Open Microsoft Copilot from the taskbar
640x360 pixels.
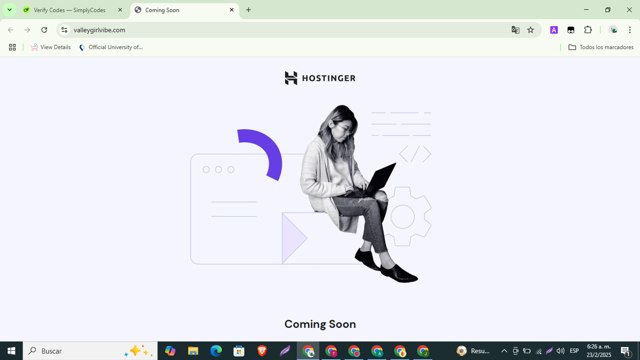click(170, 351)
